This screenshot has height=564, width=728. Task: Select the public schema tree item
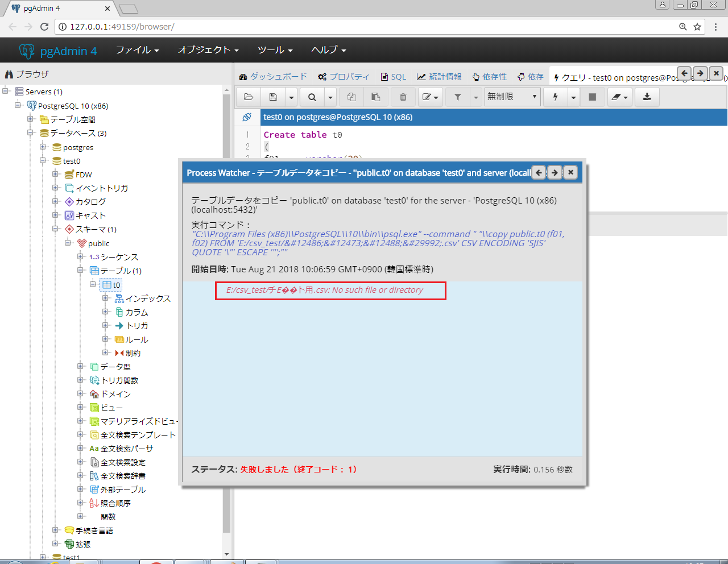coord(99,243)
